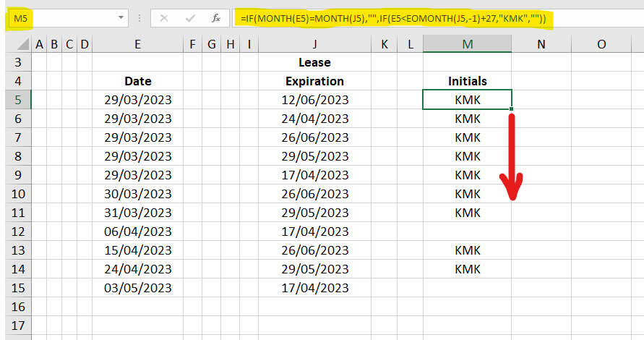The height and width of the screenshot is (340, 644).
Task: Select column L header
Action: tap(411, 44)
